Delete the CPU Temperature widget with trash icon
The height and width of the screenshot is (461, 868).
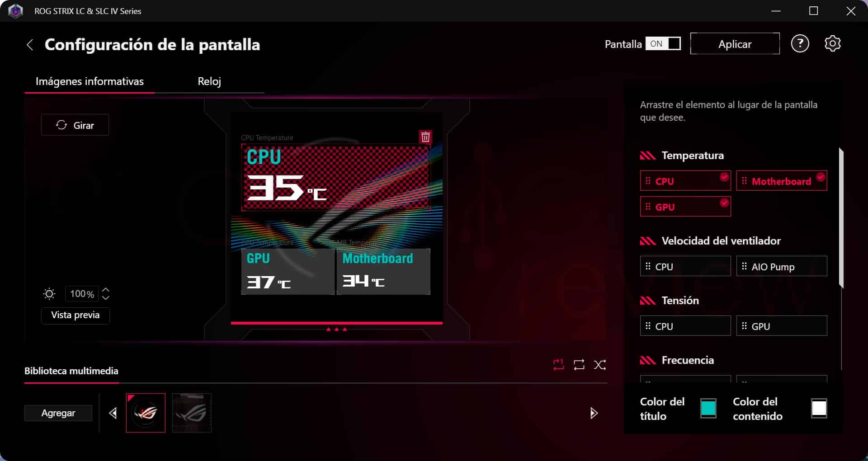[425, 137]
